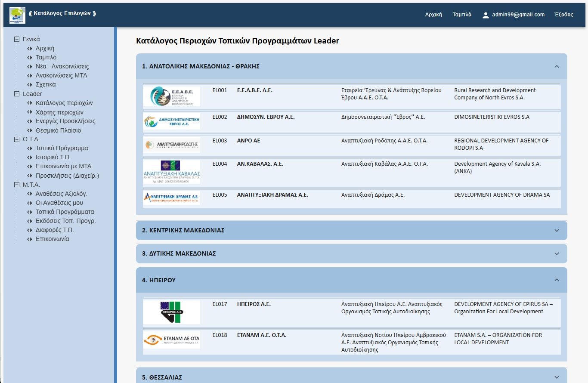Click the Αναπτυξιακή Δράμας logo

click(x=172, y=198)
